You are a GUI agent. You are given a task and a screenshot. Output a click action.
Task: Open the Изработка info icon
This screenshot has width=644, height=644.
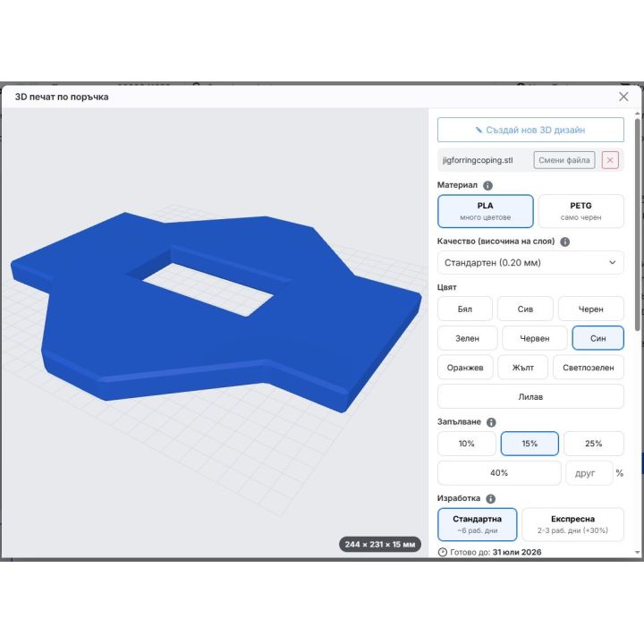491,498
